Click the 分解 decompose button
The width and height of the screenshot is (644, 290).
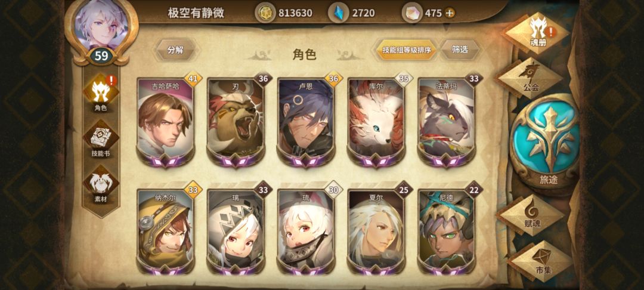tap(175, 50)
